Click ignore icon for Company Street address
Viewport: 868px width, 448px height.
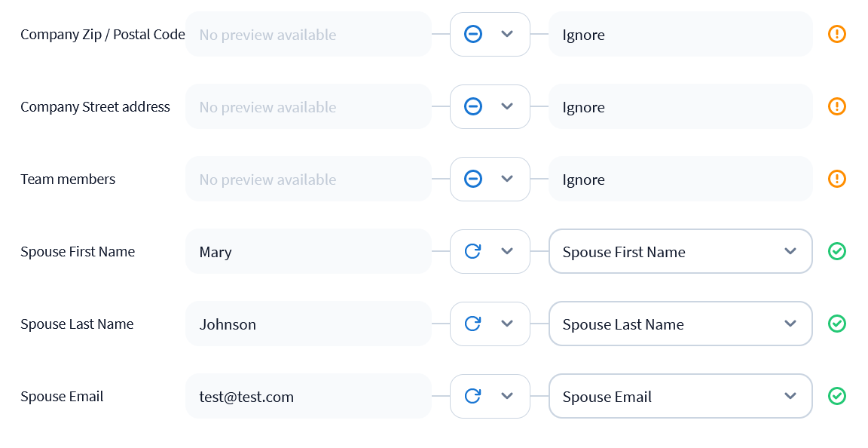(x=473, y=106)
